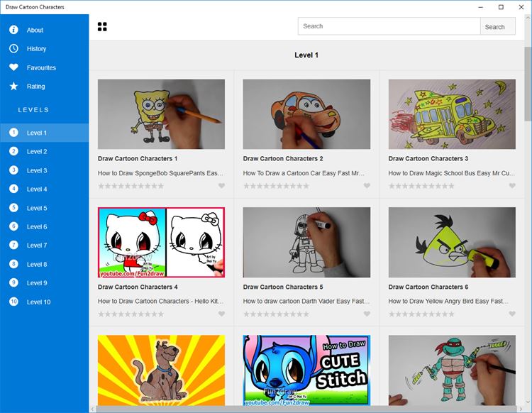Open the History clock icon
The image size is (532, 413).
(x=13, y=48)
